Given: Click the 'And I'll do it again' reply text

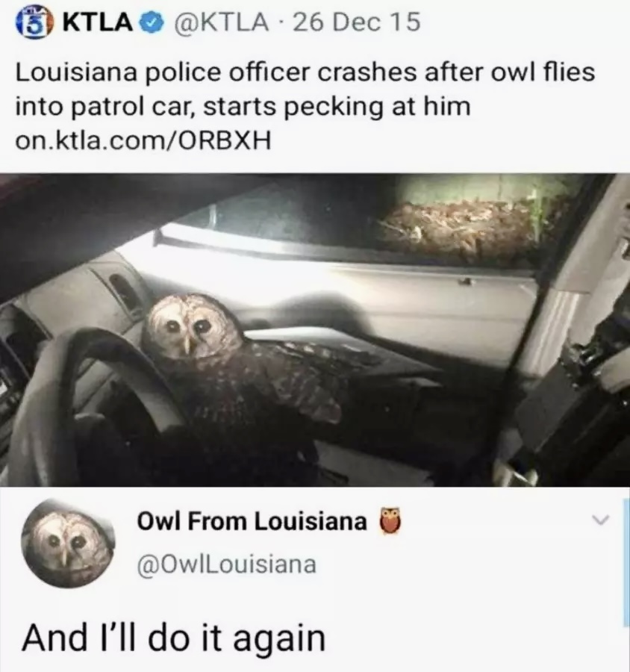Looking at the screenshot, I should tap(174, 638).
